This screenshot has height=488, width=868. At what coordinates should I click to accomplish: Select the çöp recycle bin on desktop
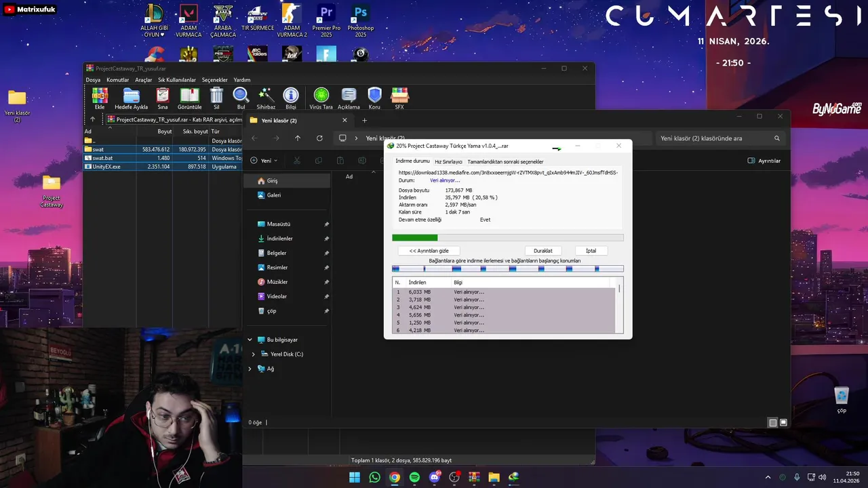coord(842,399)
